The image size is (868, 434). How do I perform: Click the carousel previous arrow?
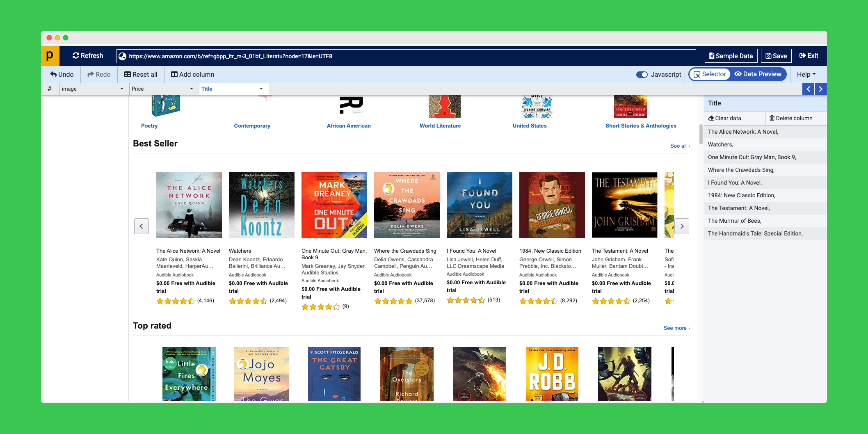point(142,226)
